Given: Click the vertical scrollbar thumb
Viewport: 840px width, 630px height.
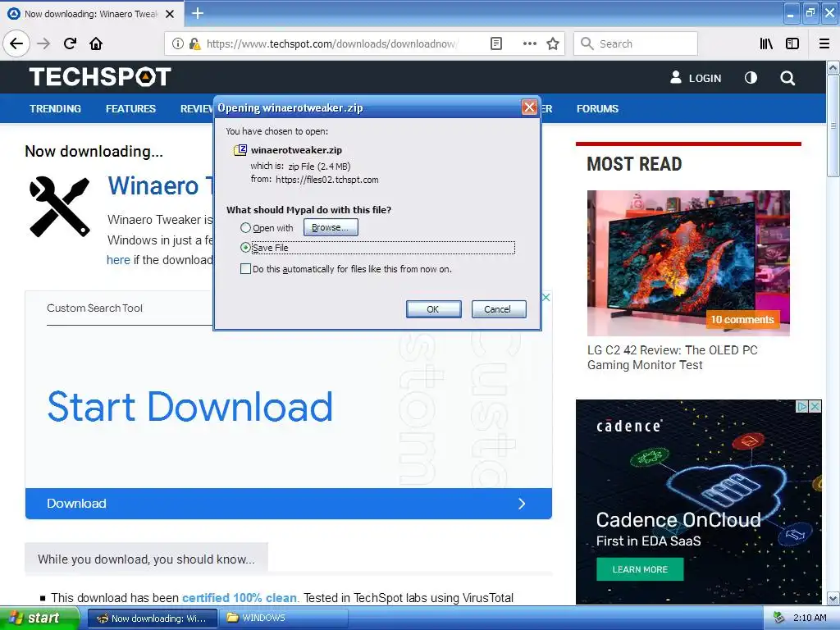Looking at the screenshot, I should [x=833, y=126].
